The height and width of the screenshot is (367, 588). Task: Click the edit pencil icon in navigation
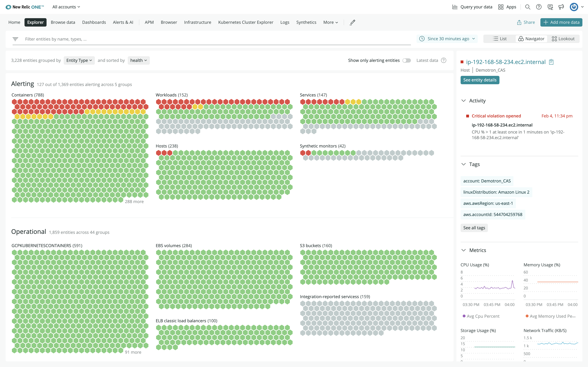pos(353,22)
